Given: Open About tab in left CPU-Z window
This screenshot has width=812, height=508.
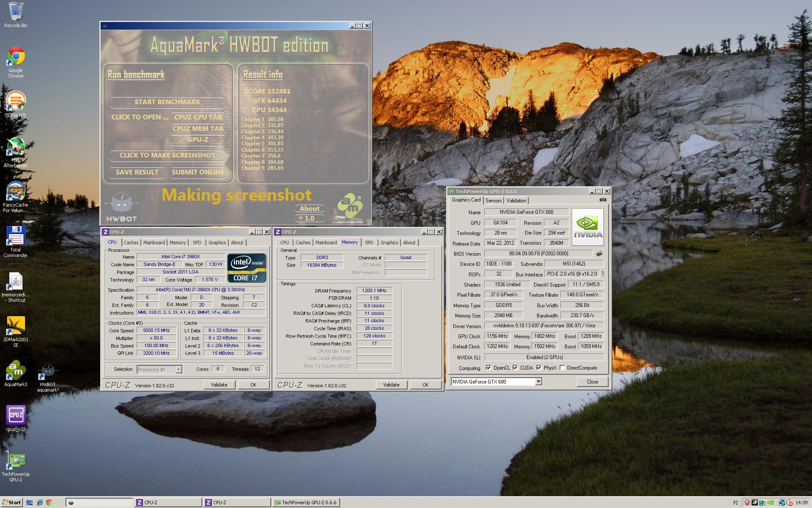Looking at the screenshot, I should point(237,243).
